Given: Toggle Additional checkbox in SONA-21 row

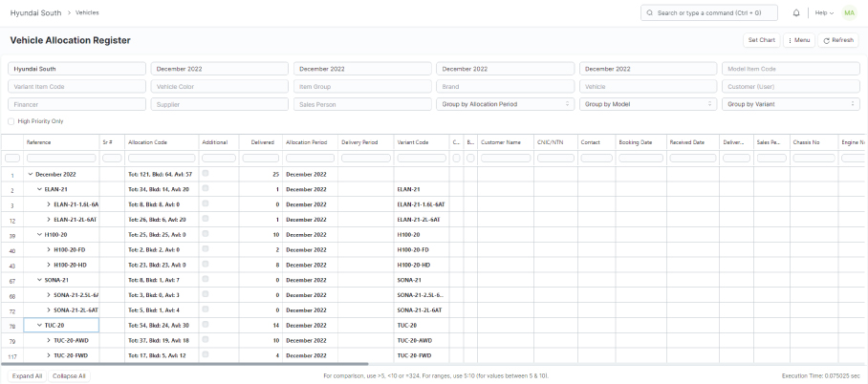Looking at the screenshot, I should [206, 279].
